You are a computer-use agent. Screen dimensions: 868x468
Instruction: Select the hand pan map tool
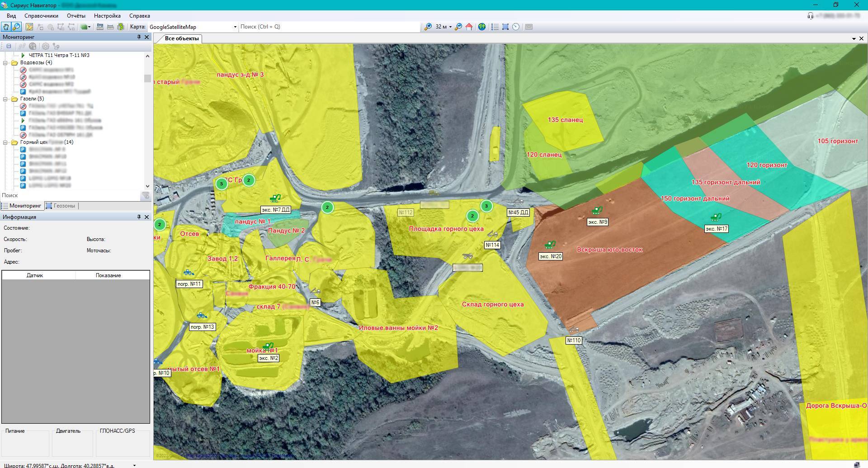click(x=6, y=27)
